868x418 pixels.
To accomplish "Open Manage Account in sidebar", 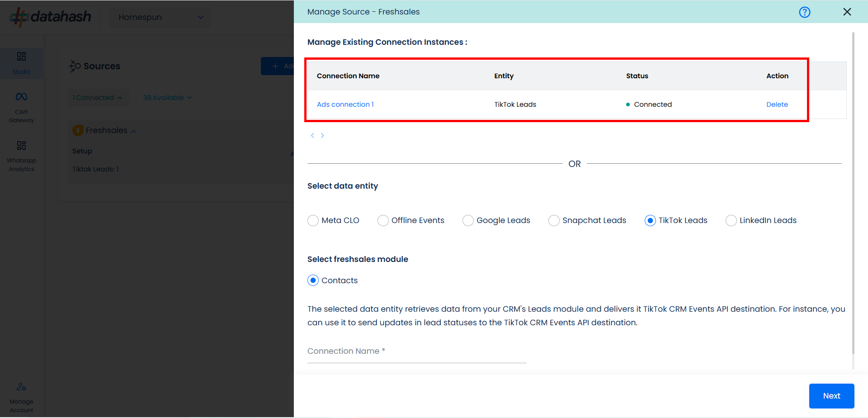I will [x=21, y=397].
